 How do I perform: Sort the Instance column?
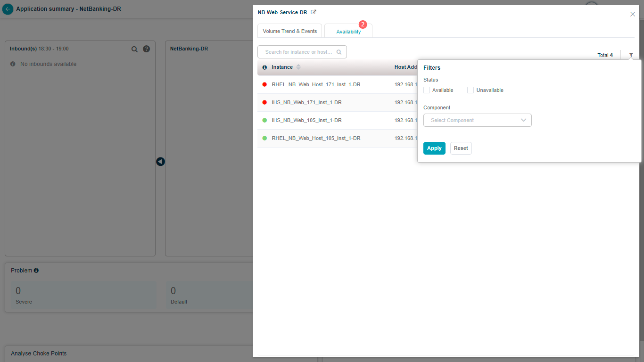pos(298,67)
